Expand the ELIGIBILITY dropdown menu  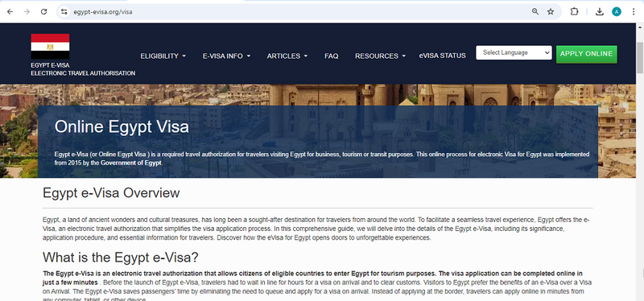163,56
